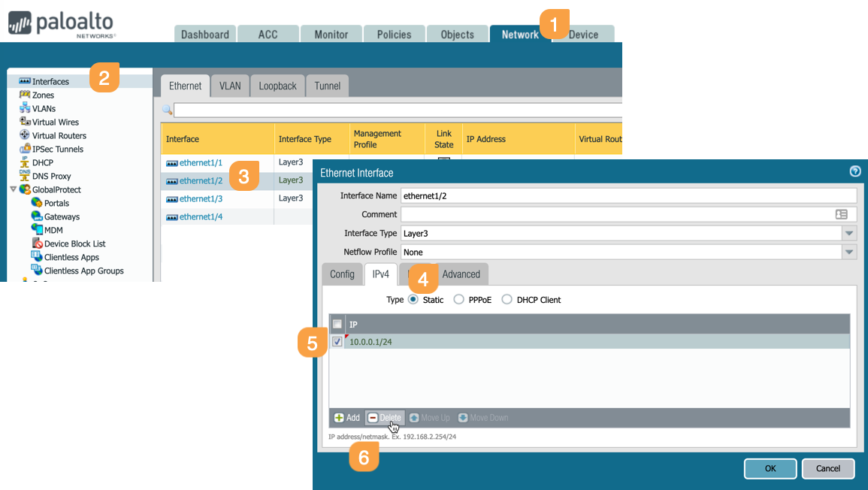This screenshot has width=868, height=490.
Task: Click the interface icon beside ethernet1/1
Action: pyautogui.click(x=171, y=163)
